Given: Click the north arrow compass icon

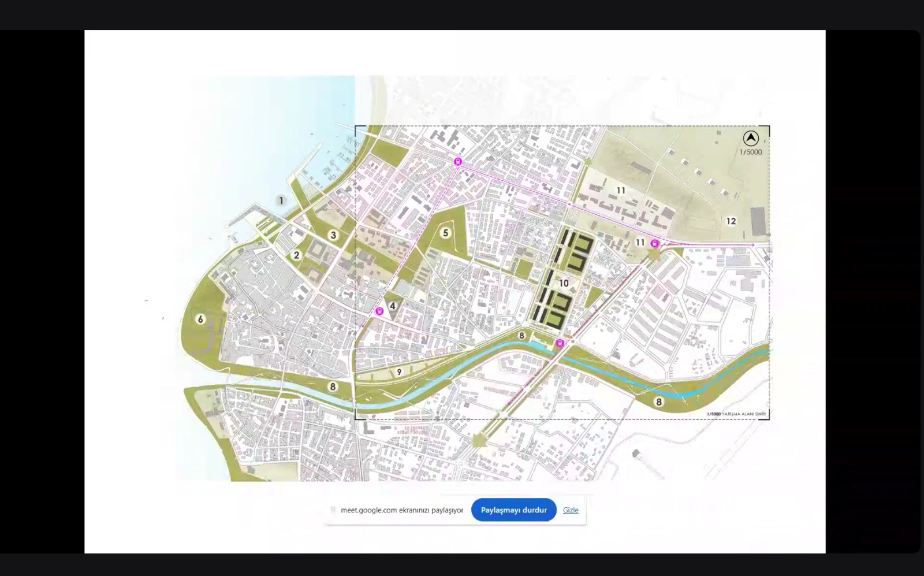Looking at the screenshot, I should point(751,138).
